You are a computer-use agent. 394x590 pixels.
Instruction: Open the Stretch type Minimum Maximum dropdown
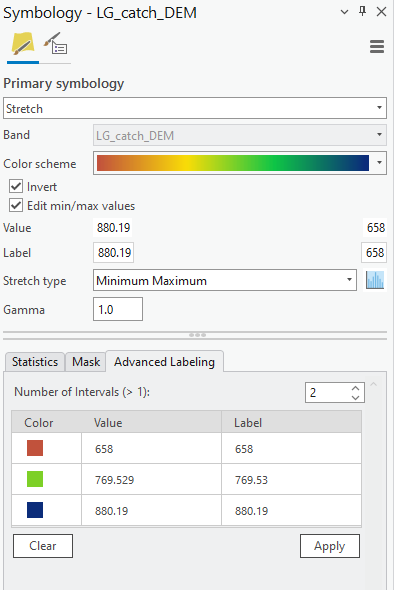[x=225, y=280]
